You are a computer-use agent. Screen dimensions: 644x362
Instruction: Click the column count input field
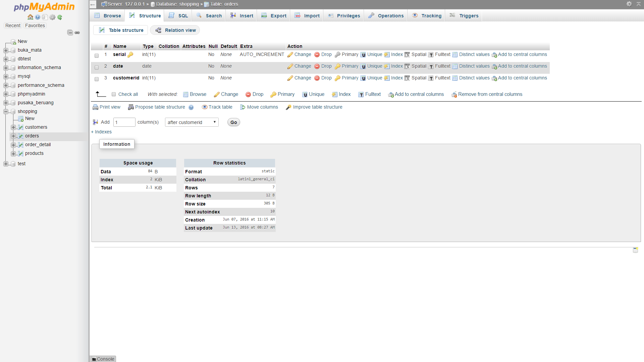pos(124,122)
